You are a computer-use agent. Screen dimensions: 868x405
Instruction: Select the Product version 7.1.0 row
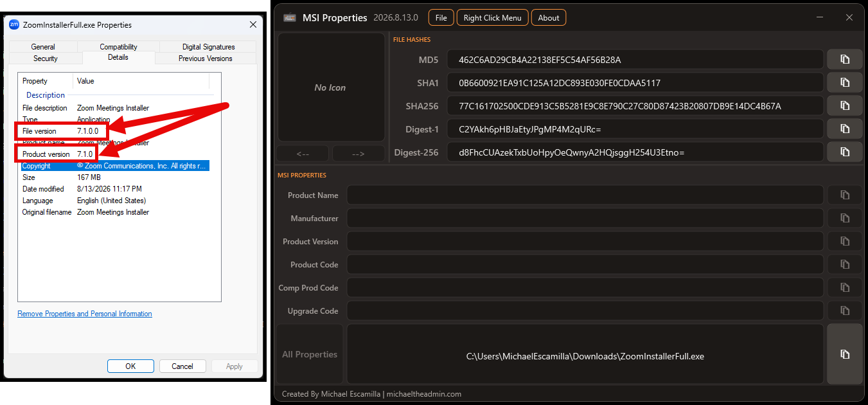(114, 154)
